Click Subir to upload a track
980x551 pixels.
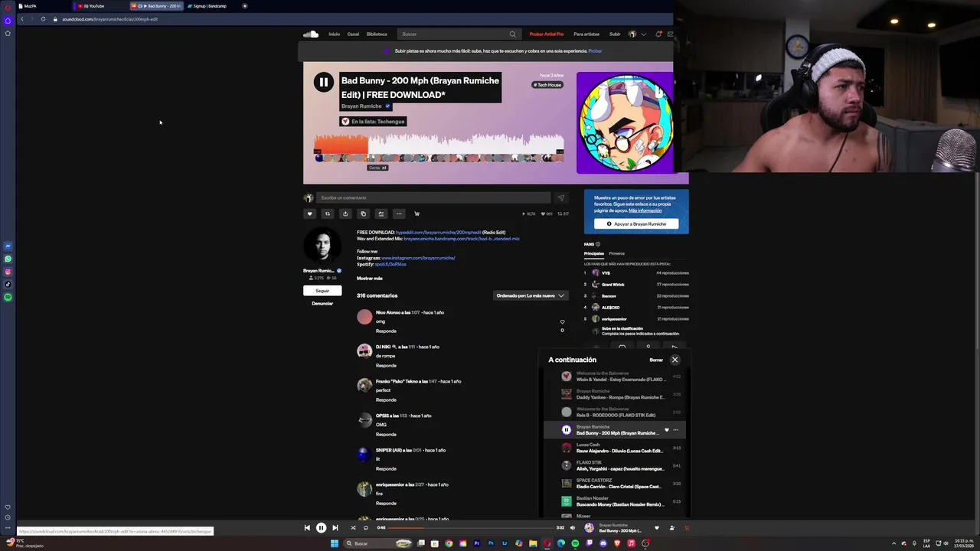(615, 34)
